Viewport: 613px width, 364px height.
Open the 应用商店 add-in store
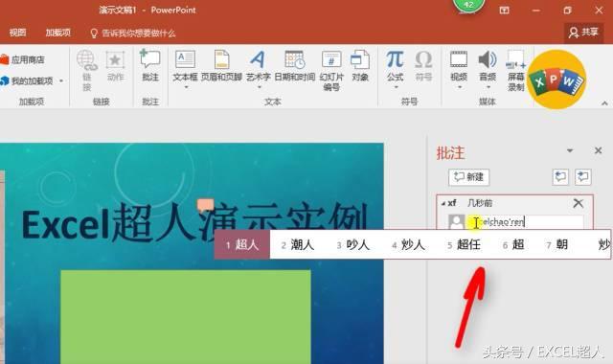[23, 59]
